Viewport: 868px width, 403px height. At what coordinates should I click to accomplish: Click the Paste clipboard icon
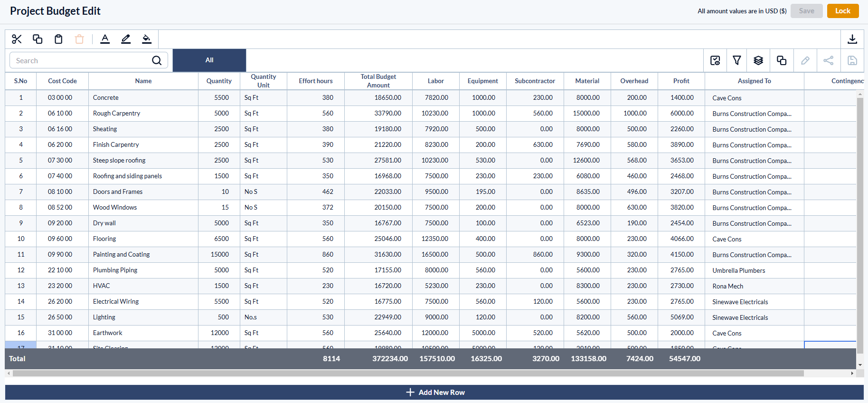click(58, 39)
